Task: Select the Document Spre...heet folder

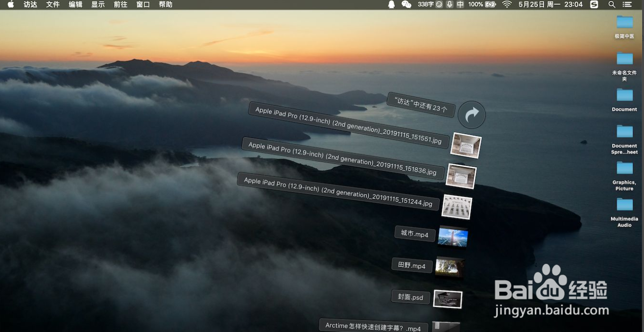Action: pyautogui.click(x=625, y=131)
